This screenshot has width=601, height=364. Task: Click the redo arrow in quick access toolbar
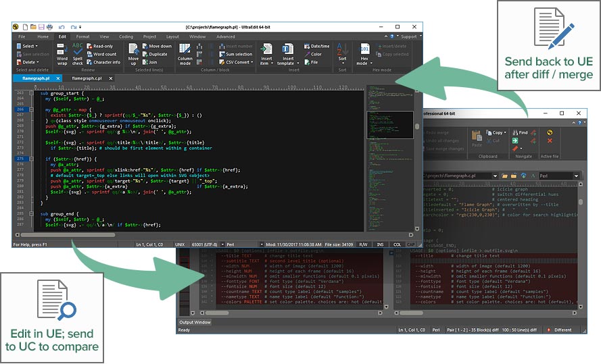73,27
